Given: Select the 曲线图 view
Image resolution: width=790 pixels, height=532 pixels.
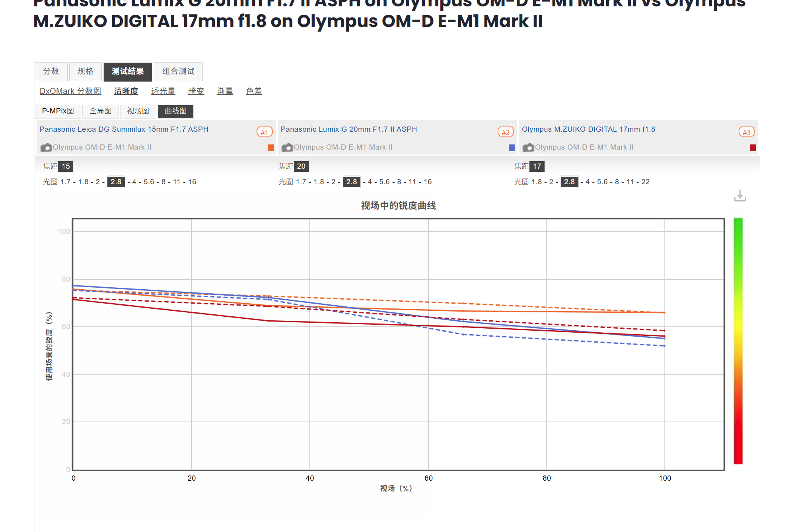Looking at the screenshot, I should [x=175, y=111].
